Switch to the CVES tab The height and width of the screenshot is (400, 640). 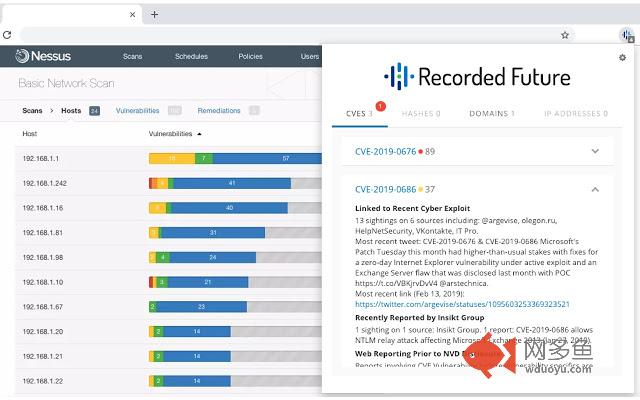359,113
